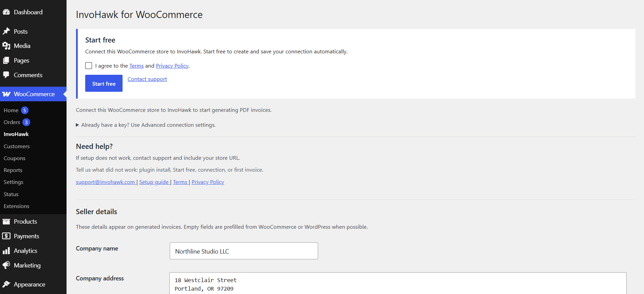Select the InvoHawk submenu item
Image resolution: width=644 pixels, height=294 pixels.
click(x=16, y=134)
